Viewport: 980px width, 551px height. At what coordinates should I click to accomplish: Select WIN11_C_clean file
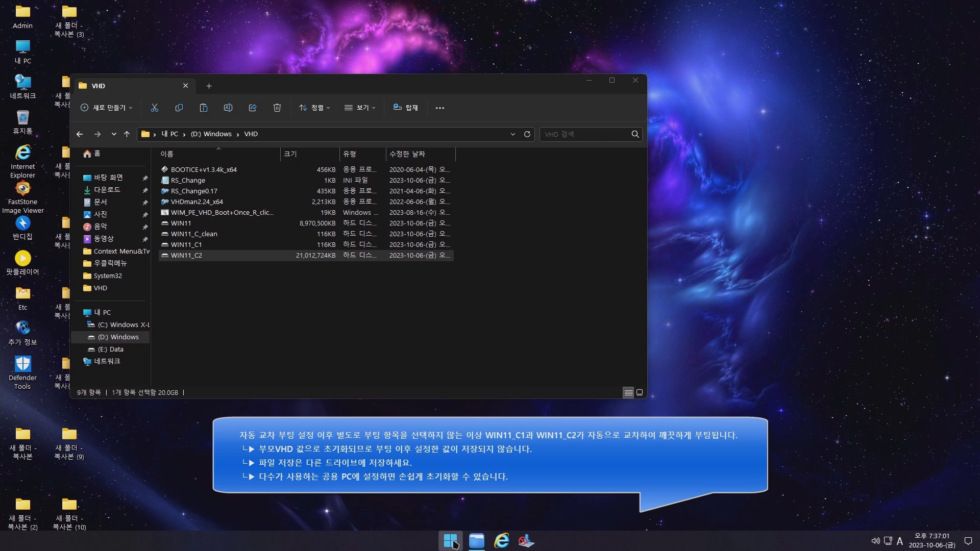click(306, 234)
